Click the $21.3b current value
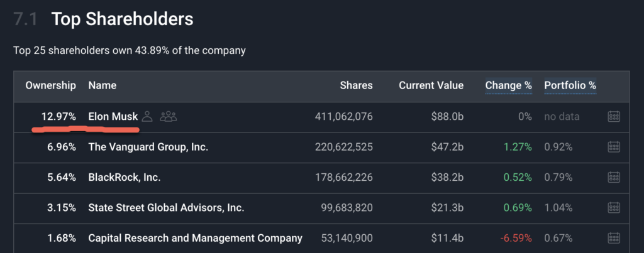644x253 pixels. (447, 208)
